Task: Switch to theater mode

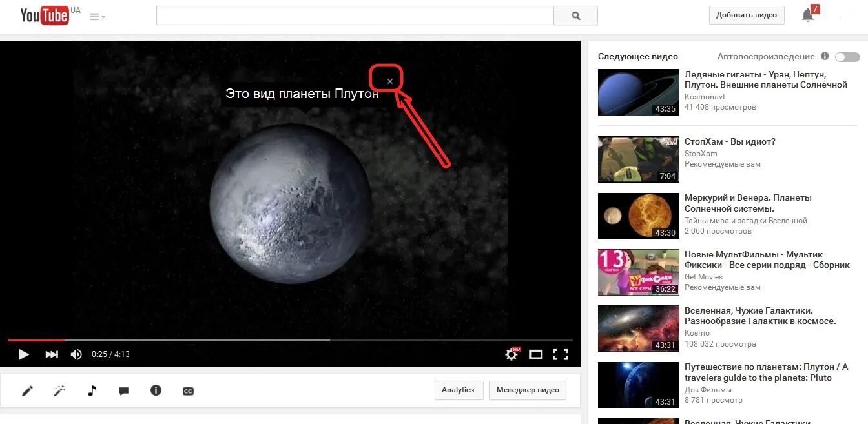Action: [x=535, y=354]
